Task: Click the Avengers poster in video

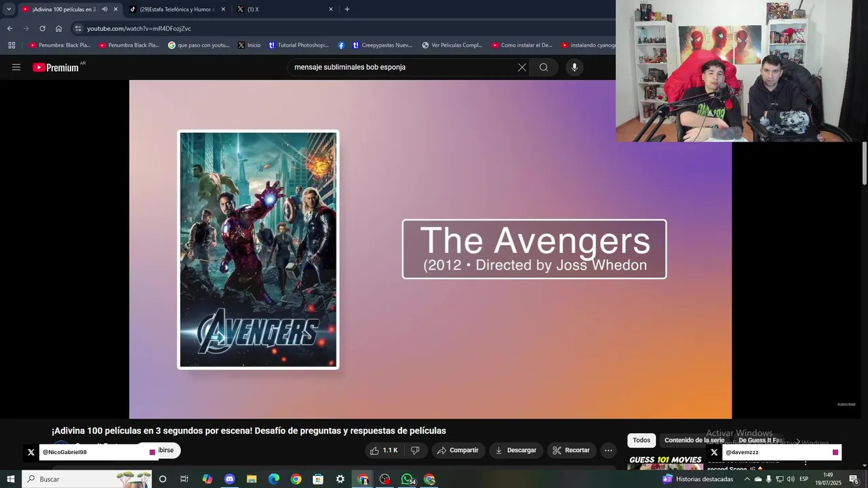Action: (x=258, y=249)
